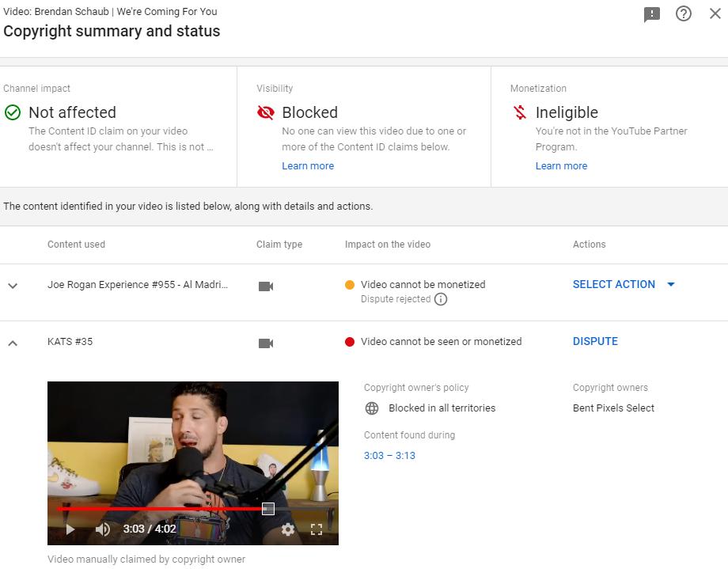Screen dimensions: 728x569
Task: Click the green Not affected checkmark icon
Action: [x=13, y=112]
